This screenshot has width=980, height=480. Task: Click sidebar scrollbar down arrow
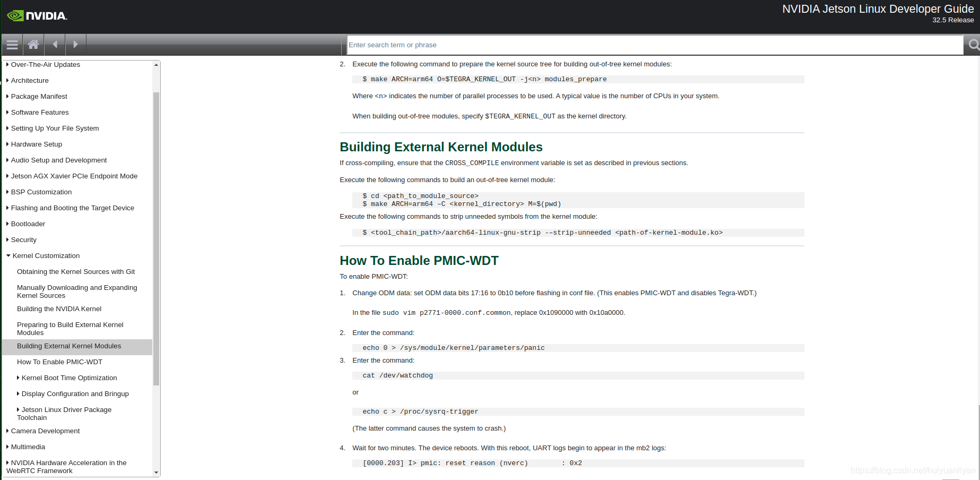pyautogui.click(x=156, y=472)
